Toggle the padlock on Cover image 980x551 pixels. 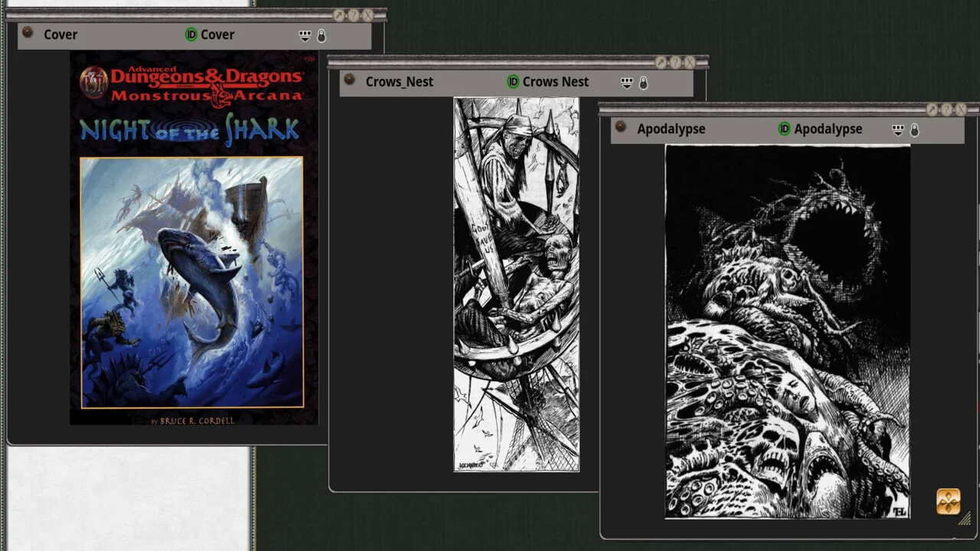(322, 36)
